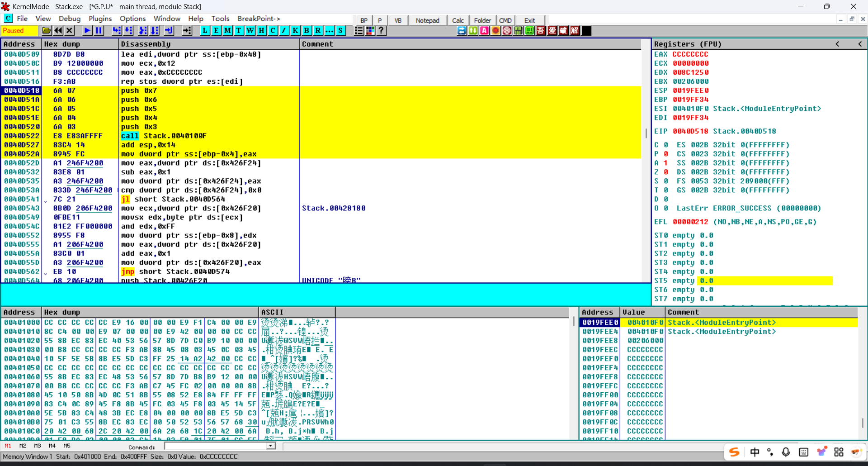Click the Pause execution icon
Image resolution: width=868 pixels, height=466 pixels.
(x=99, y=31)
